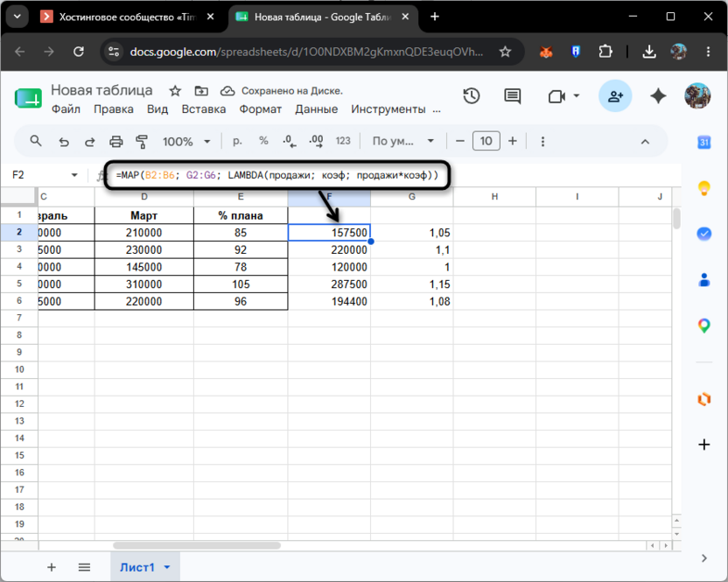Format cell as percent
Image resolution: width=728 pixels, height=582 pixels.
(263, 141)
